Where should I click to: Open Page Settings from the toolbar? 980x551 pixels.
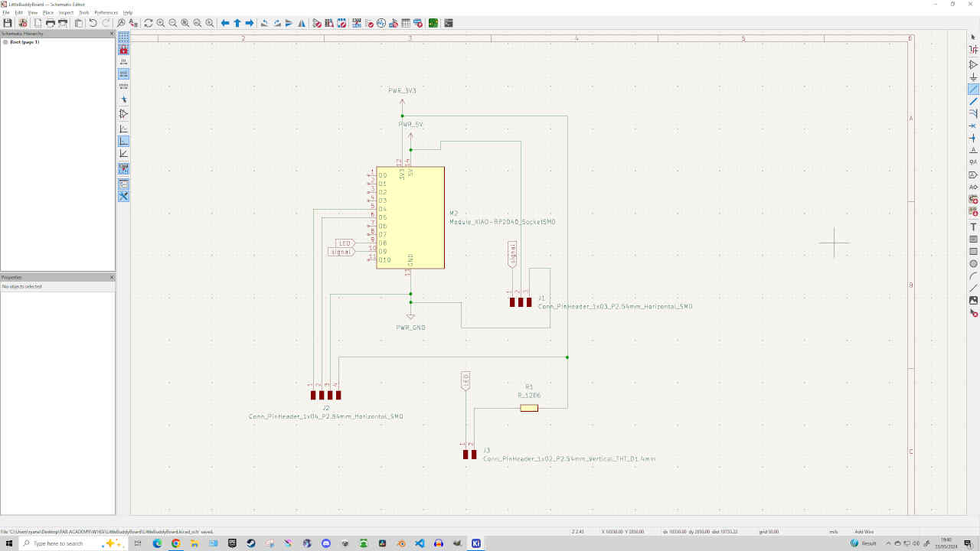38,23
